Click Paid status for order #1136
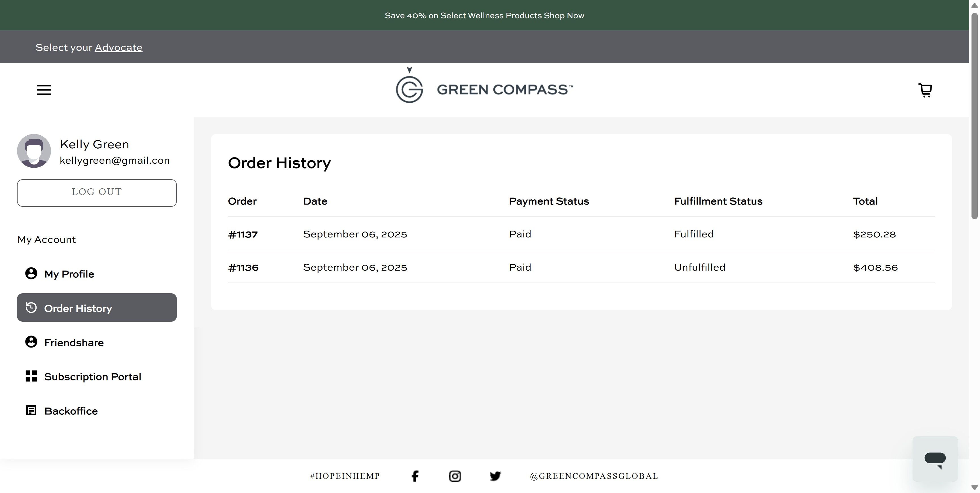This screenshot has height=493, width=980. pyautogui.click(x=520, y=267)
